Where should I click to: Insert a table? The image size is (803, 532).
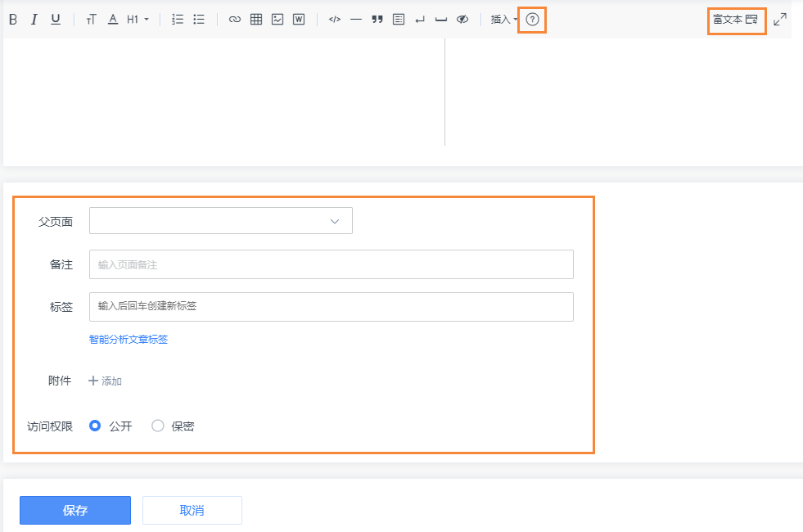pos(256,20)
